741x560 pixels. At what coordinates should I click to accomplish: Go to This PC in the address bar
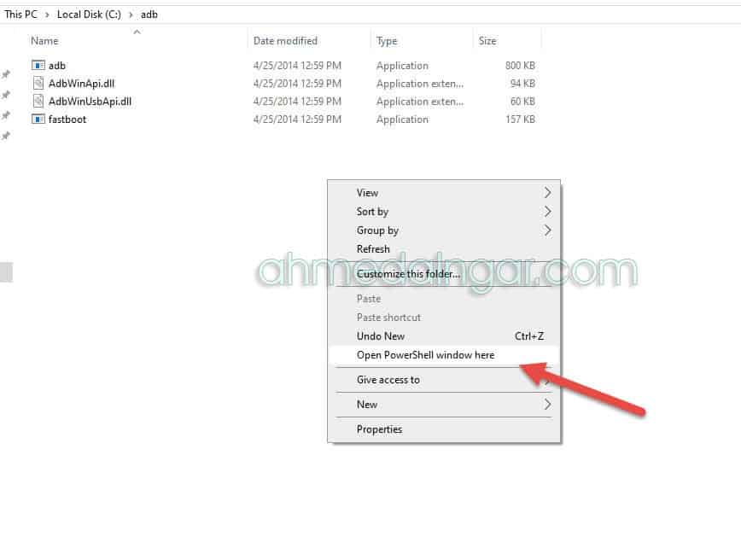20,15
